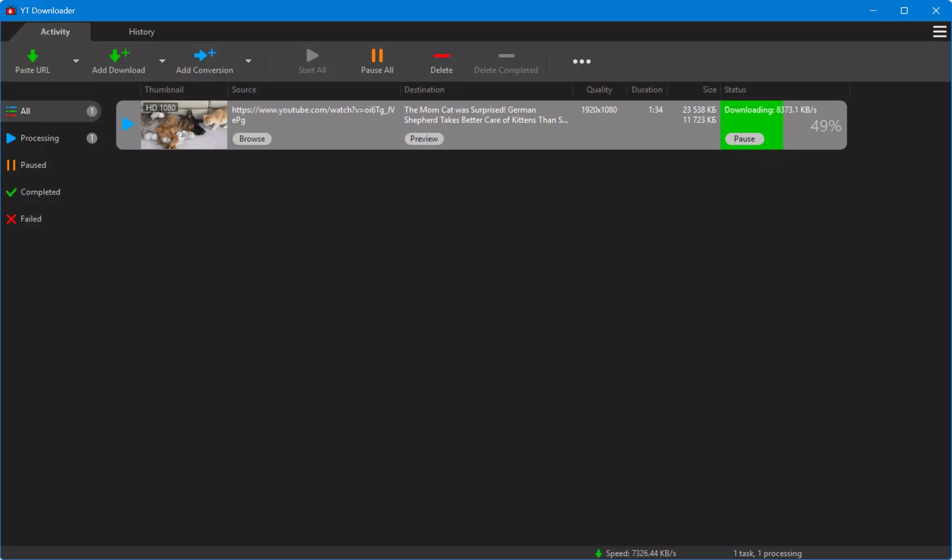Click the Delete Completed icon

pyautogui.click(x=506, y=55)
